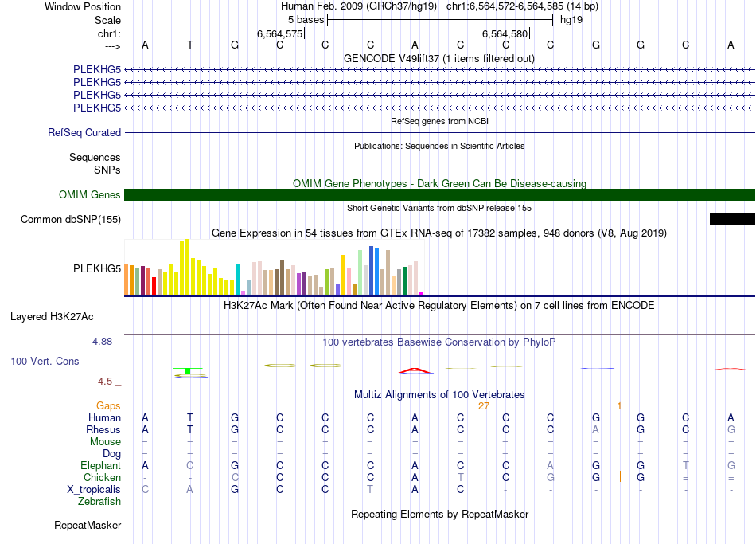Click the SNPs subtrack label

pos(107,170)
